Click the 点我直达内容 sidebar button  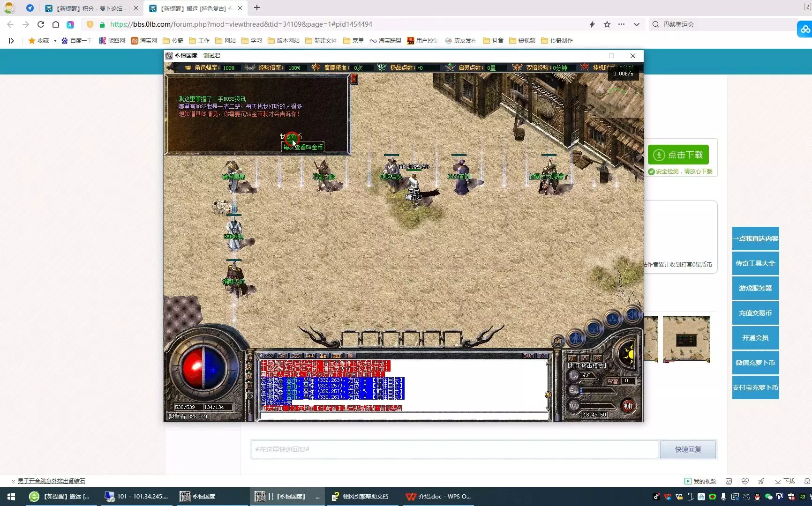coord(756,238)
